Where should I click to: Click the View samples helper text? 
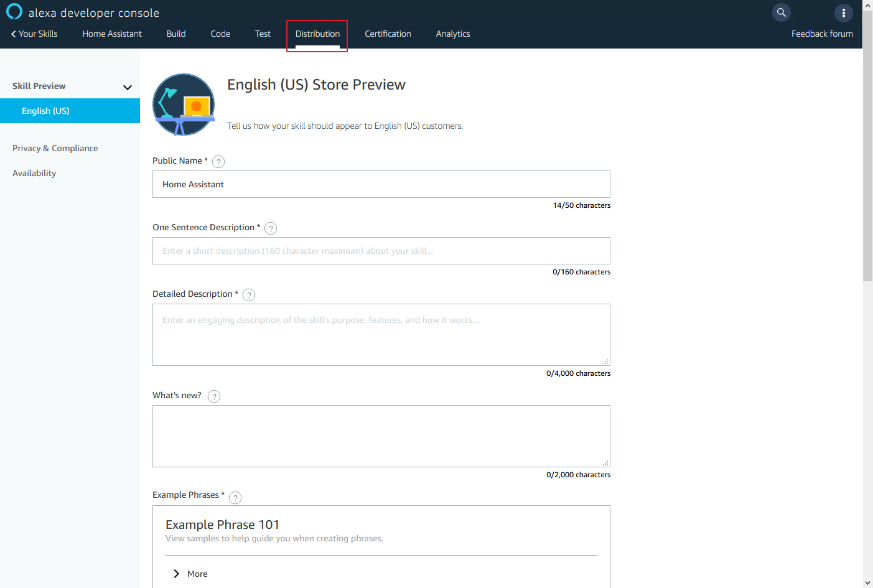(x=274, y=538)
